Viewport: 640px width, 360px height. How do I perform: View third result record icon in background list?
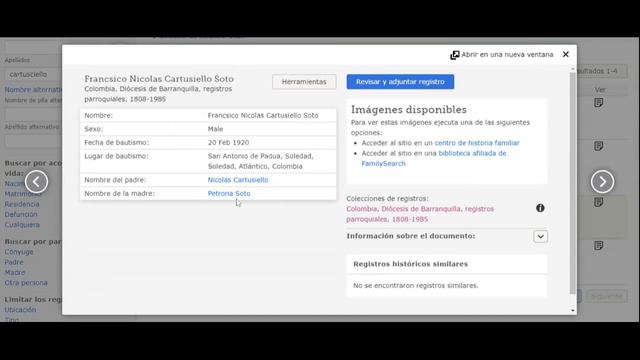[x=599, y=202]
